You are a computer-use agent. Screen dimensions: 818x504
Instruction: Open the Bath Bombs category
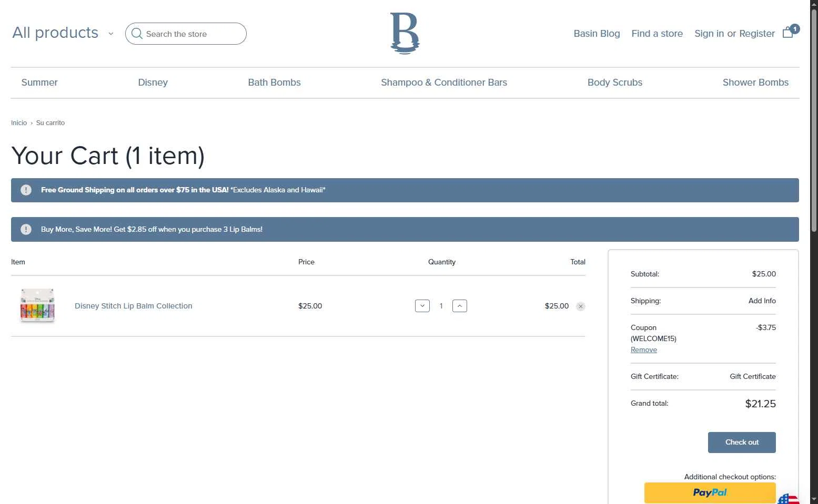click(274, 83)
